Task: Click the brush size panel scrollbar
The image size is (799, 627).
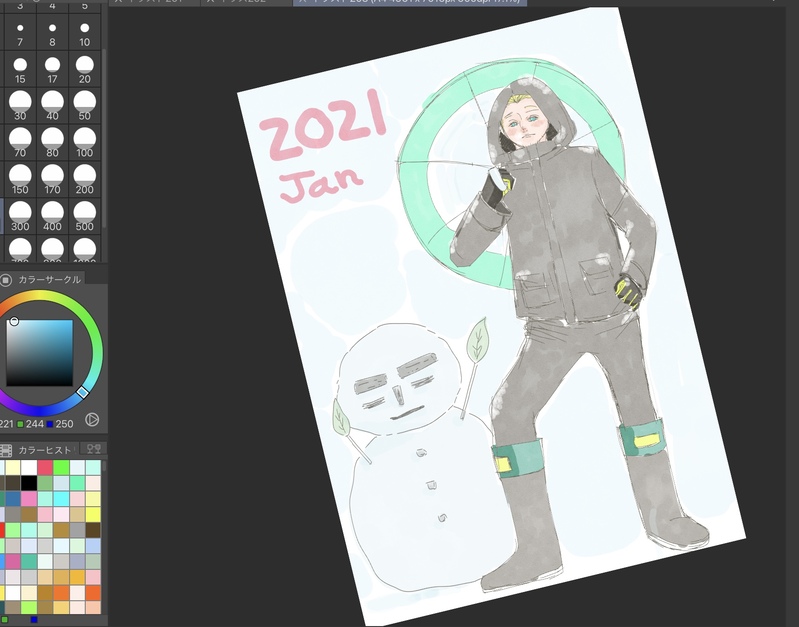Action: 104,138
